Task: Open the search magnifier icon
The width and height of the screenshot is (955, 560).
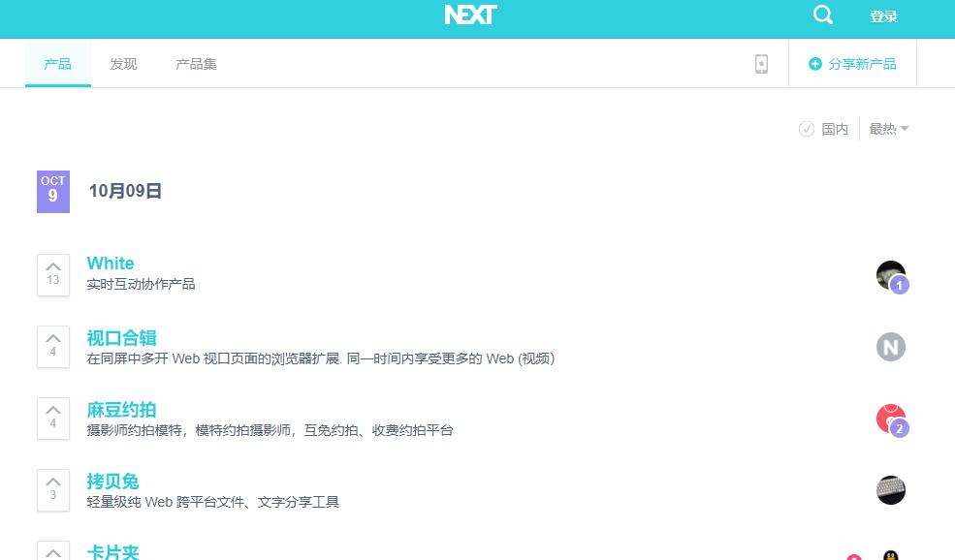Action: click(822, 16)
